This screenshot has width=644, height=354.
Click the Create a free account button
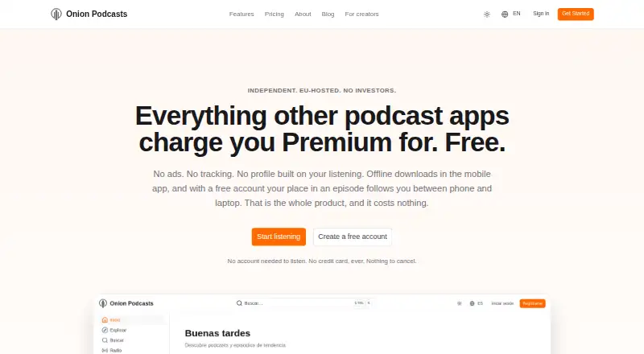click(x=353, y=237)
